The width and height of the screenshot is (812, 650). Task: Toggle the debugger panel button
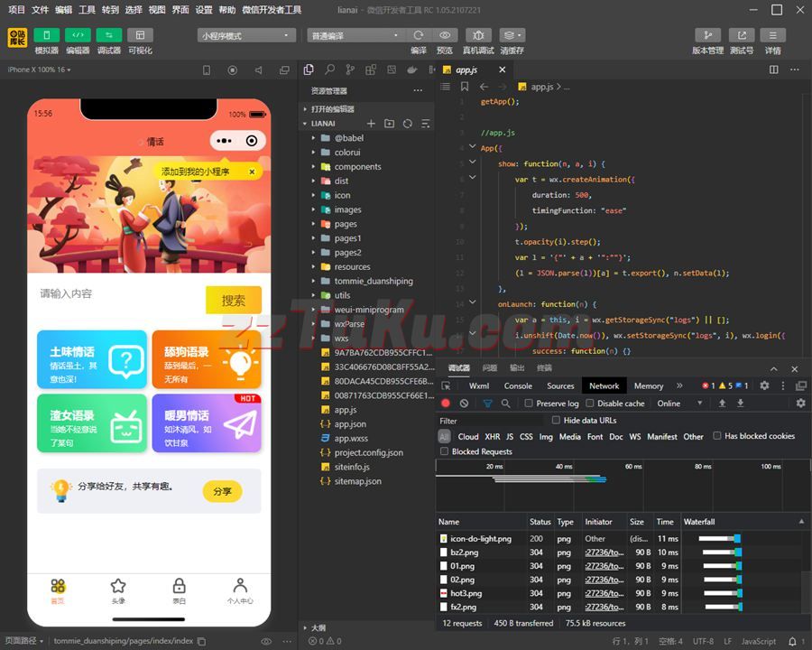(x=109, y=35)
